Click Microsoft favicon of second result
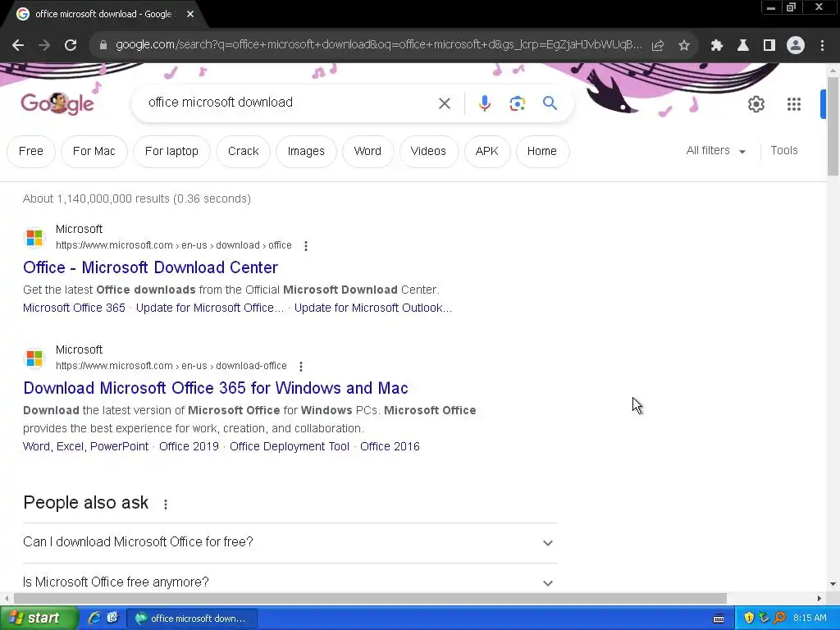The image size is (840, 630). 34,358
